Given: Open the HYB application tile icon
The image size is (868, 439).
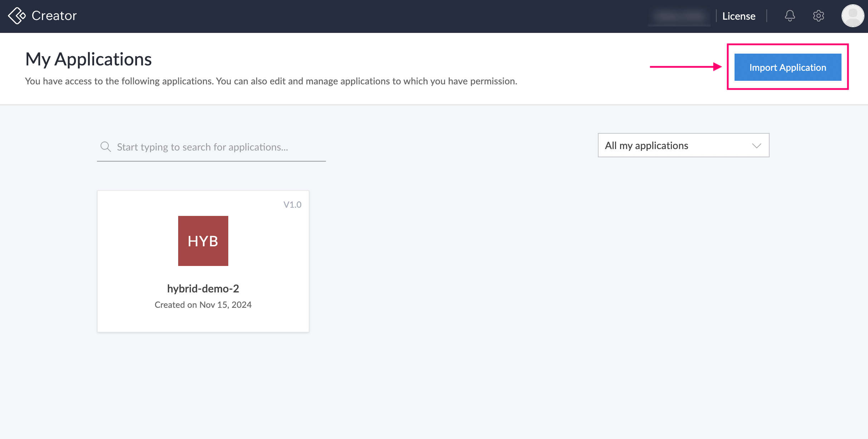Looking at the screenshot, I should click(x=203, y=241).
